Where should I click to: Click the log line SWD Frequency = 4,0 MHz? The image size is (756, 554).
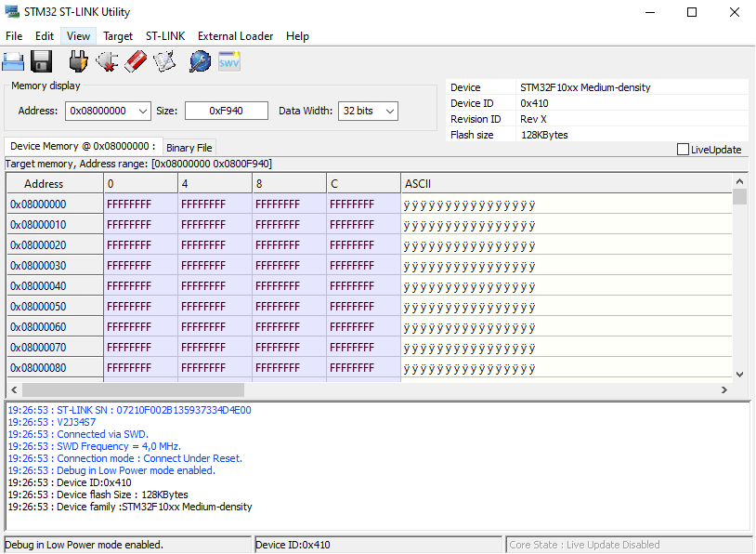[95, 446]
